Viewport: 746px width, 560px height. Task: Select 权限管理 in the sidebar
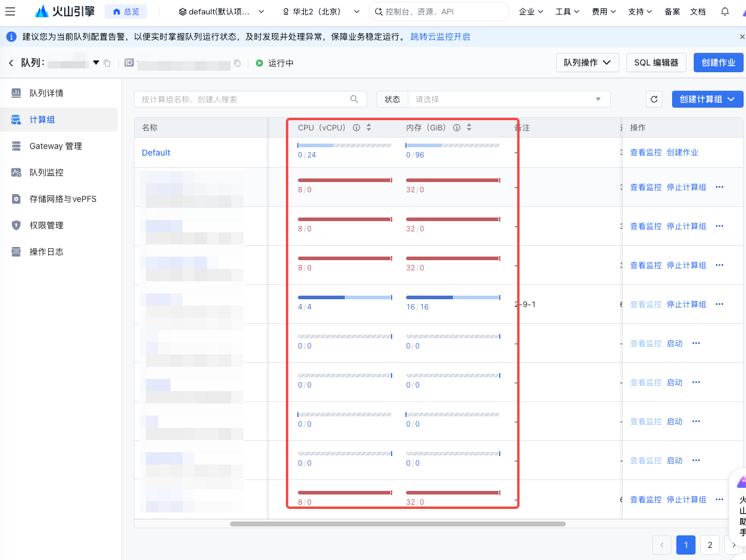[59, 225]
